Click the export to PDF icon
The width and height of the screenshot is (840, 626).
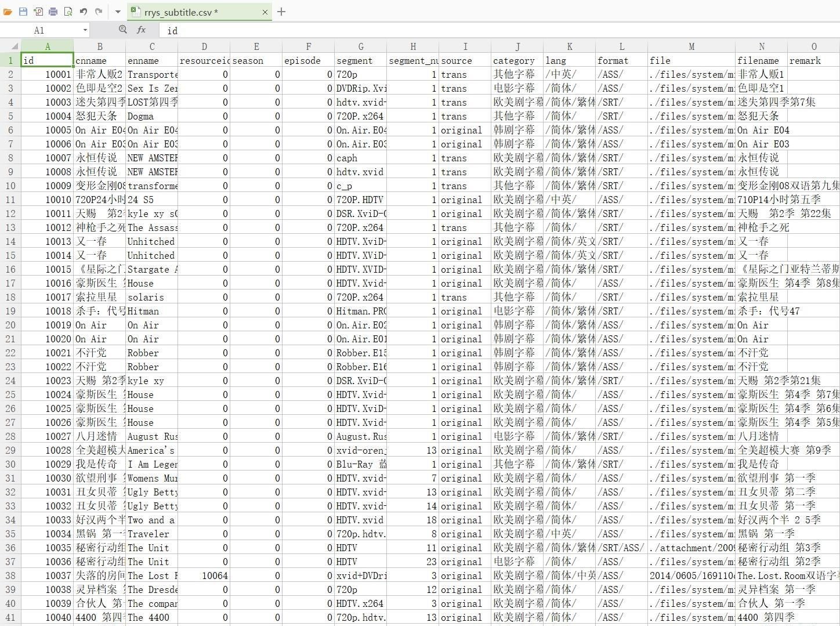click(x=38, y=12)
